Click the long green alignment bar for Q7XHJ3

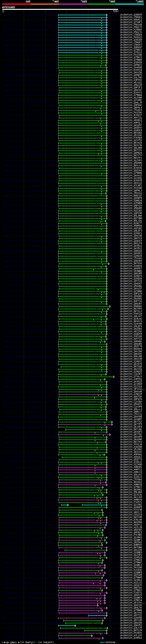pyautogui.click(x=86, y=377)
